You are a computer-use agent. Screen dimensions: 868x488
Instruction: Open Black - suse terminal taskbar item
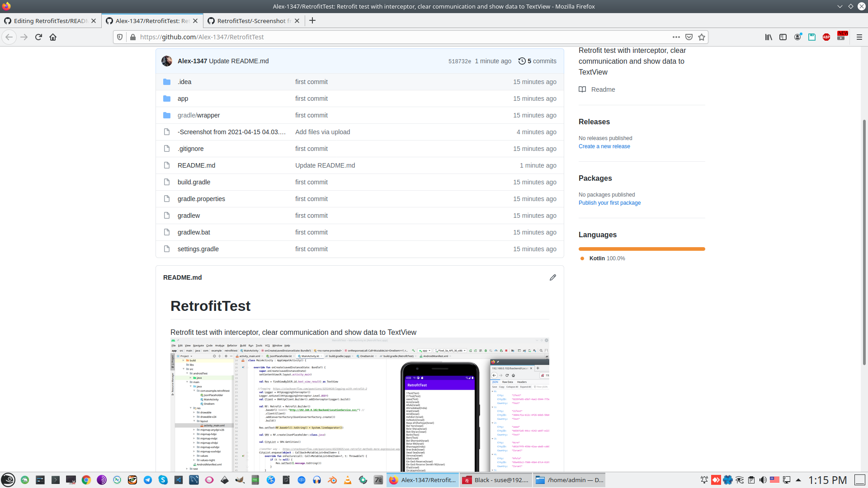coord(495,480)
